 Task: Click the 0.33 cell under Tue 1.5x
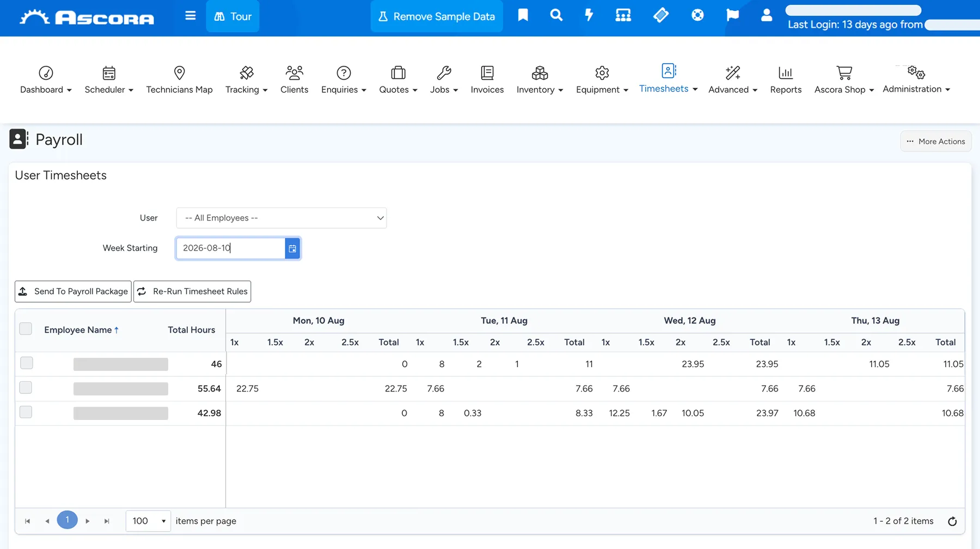click(473, 413)
